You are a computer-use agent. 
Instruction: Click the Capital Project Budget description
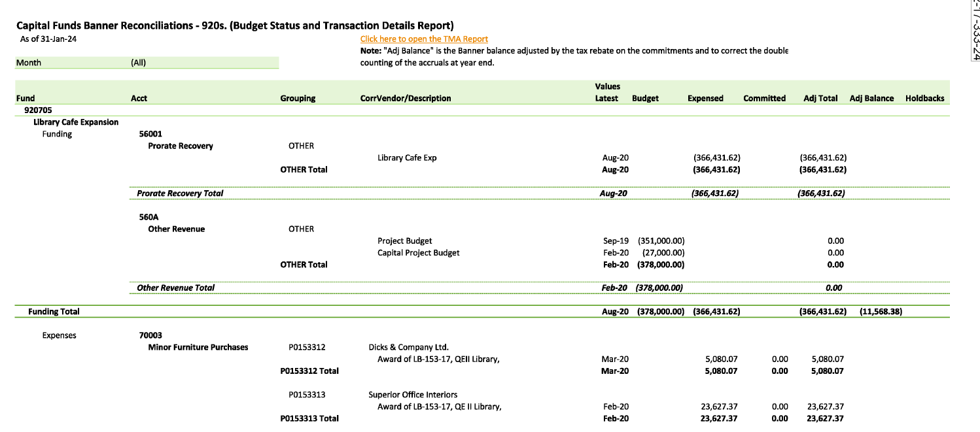[419, 253]
